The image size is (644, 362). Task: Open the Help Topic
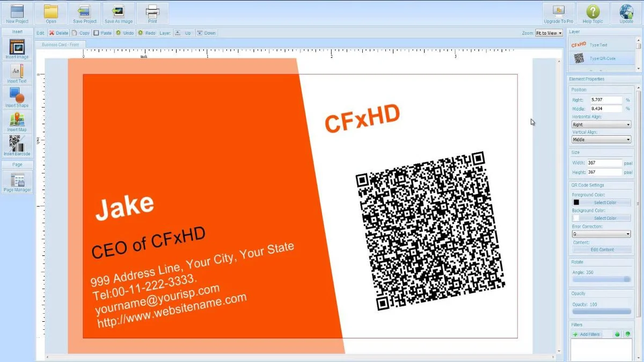point(592,13)
